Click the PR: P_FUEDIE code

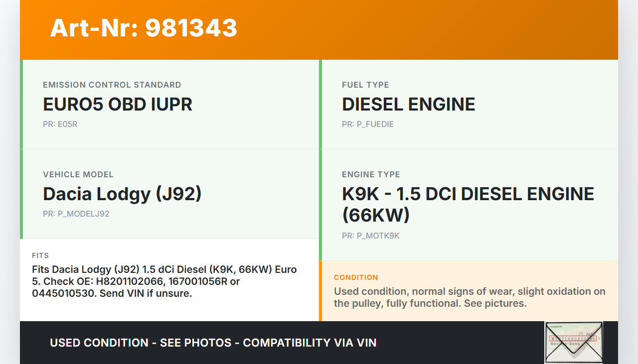(367, 124)
